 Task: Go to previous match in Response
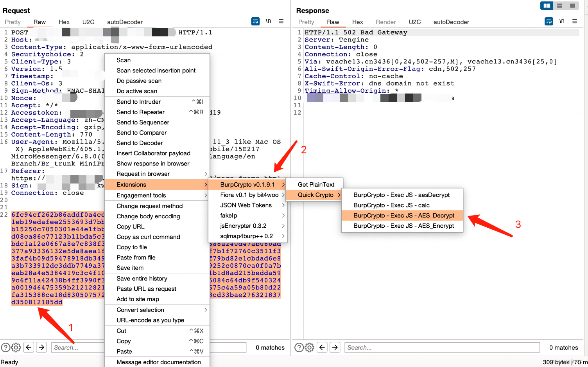click(x=322, y=347)
